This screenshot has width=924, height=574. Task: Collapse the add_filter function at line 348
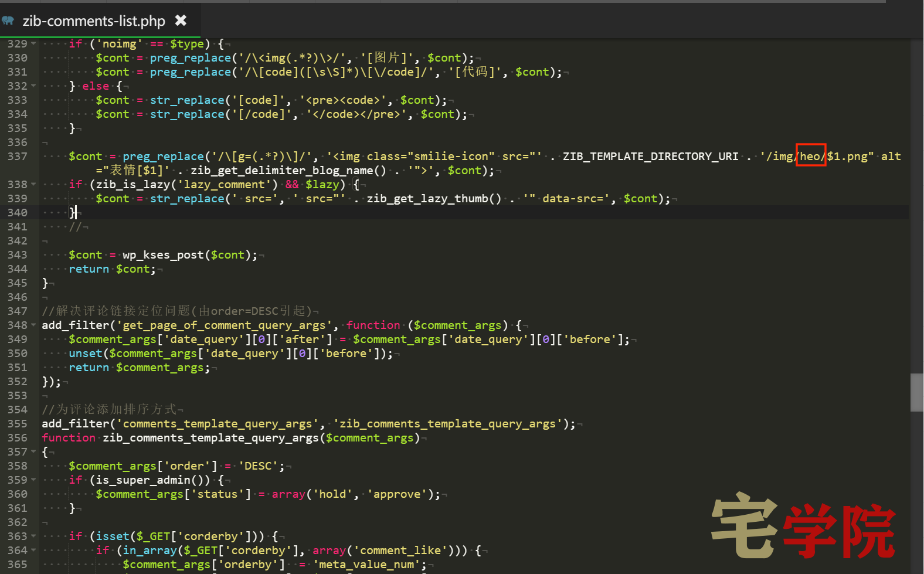coord(33,325)
